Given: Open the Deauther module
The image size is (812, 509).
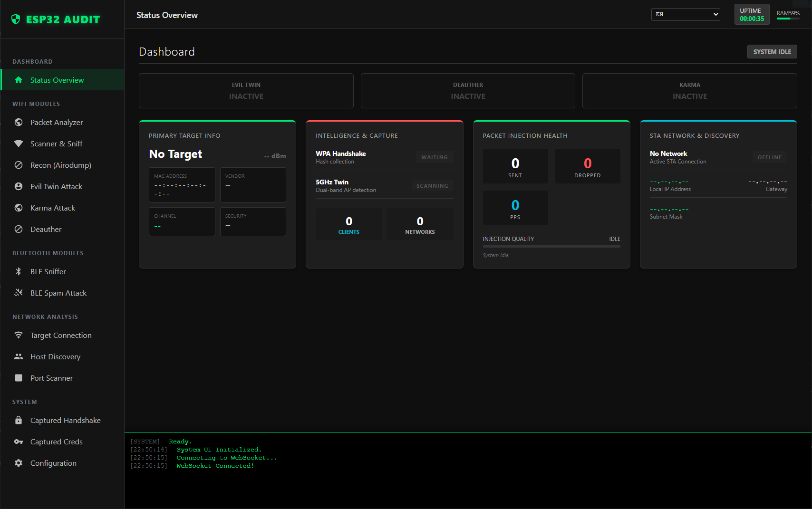Looking at the screenshot, I should tap(63, 229).
